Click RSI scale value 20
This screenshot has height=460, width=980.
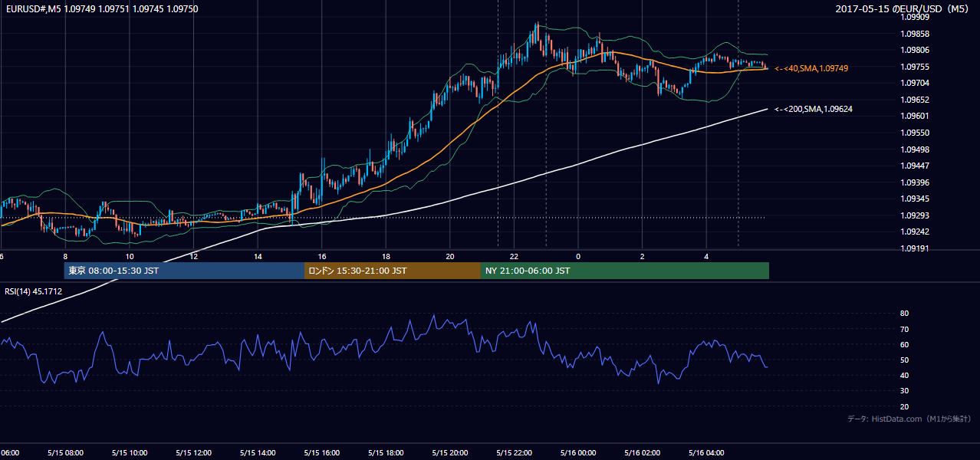[x=904, y=406]
